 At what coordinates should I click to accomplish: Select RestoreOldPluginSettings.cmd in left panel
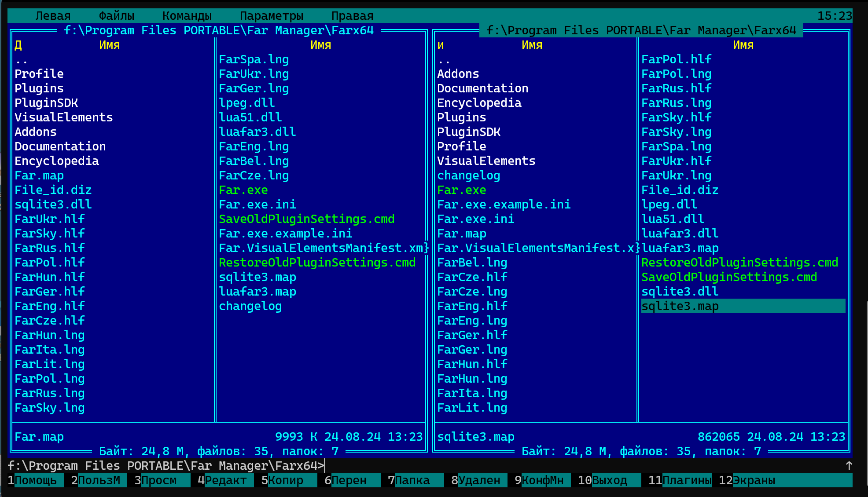(317, 263)
